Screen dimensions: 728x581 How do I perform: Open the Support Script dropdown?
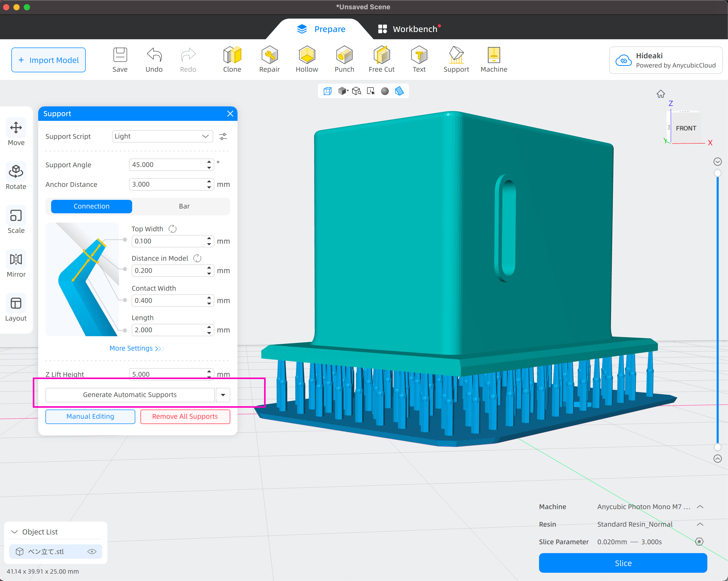point(162,136)
